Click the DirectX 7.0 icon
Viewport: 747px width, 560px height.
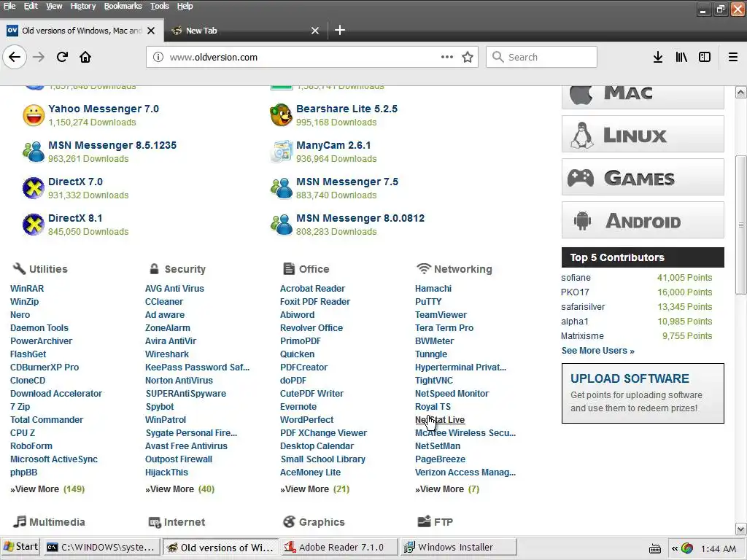point(34,188)
